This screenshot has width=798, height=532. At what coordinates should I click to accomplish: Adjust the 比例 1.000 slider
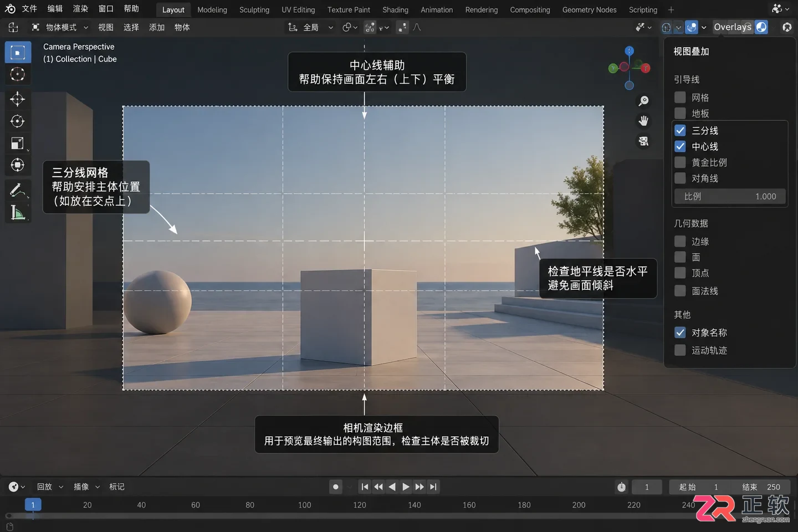click(730, 196)
